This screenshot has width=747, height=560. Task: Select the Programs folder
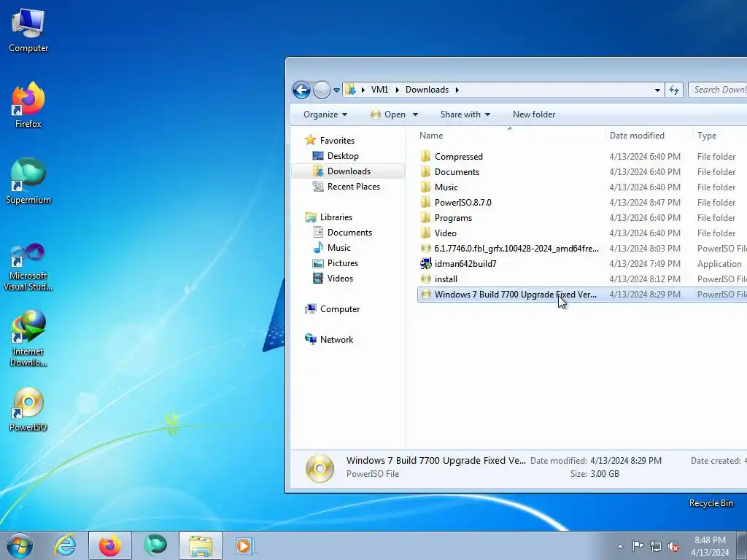pyautogui.click(x=453, y=217)
